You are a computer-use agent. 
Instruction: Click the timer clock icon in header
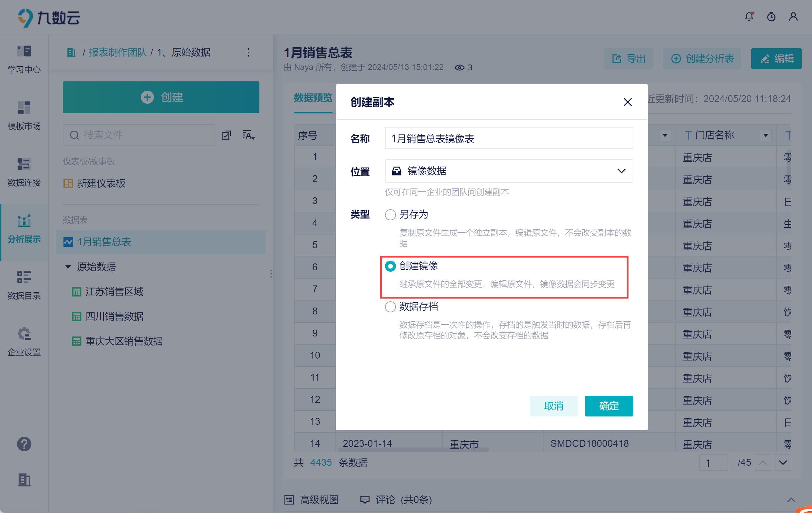(771, 16)
